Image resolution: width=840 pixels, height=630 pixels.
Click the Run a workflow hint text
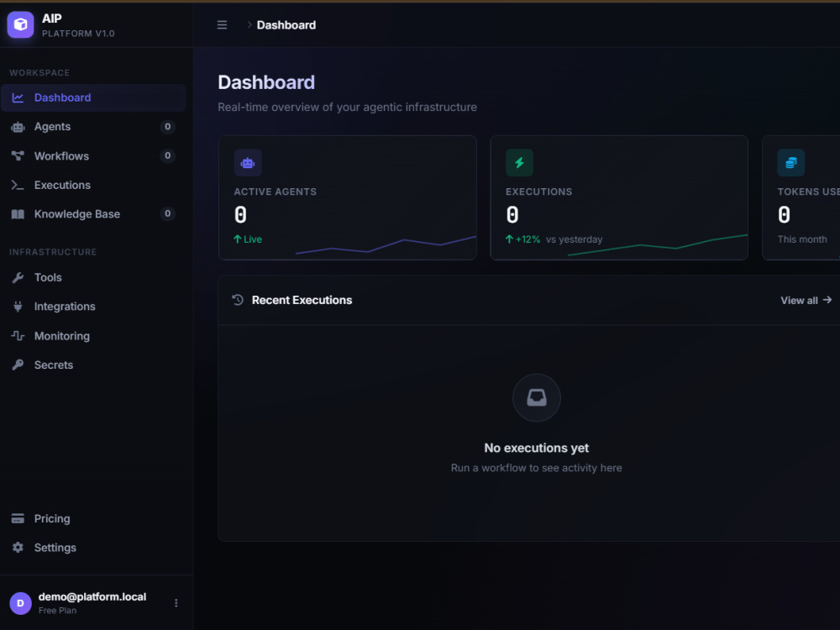(x=536, y=468)
